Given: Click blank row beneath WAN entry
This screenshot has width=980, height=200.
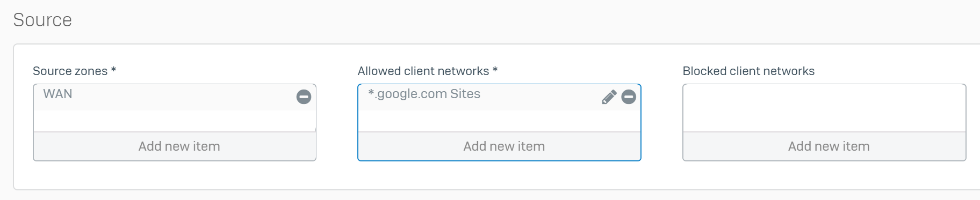Looking at the screenshot, I should point(175,121).
